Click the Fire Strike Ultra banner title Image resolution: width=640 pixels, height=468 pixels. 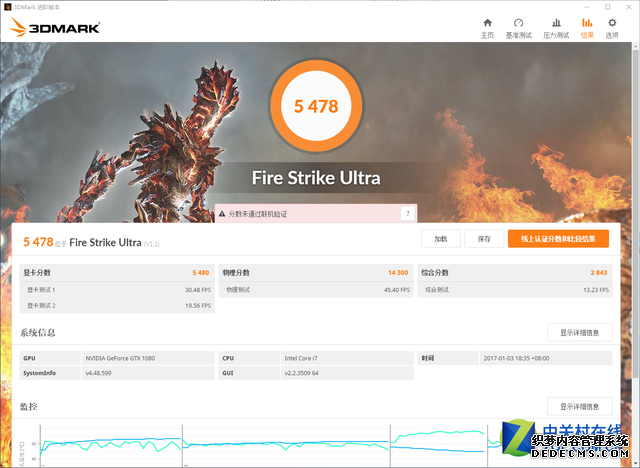pyautogui.click(x=316, y=178)
